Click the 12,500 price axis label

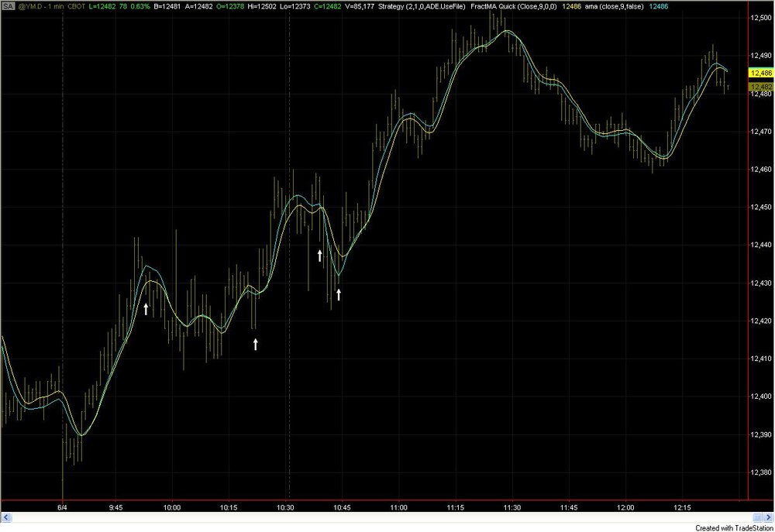(761, 18)
